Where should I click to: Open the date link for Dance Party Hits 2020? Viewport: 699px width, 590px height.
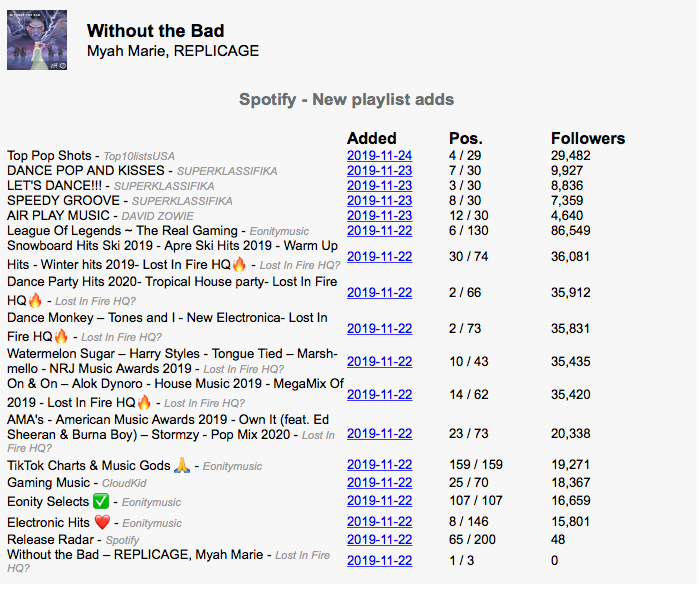pos(379,293)
